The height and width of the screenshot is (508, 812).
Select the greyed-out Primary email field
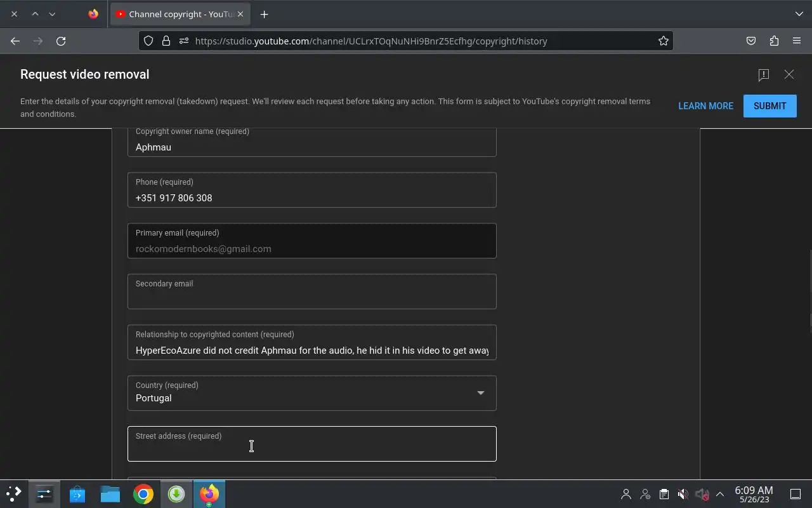pos(311,241)
